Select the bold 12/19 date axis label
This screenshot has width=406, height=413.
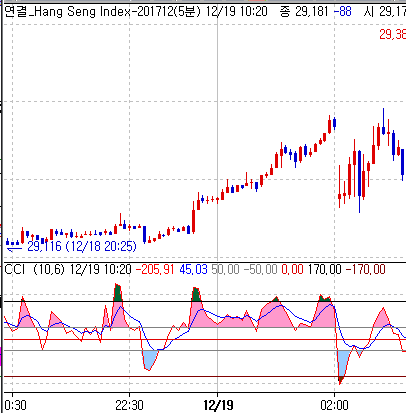coord(218,405)
